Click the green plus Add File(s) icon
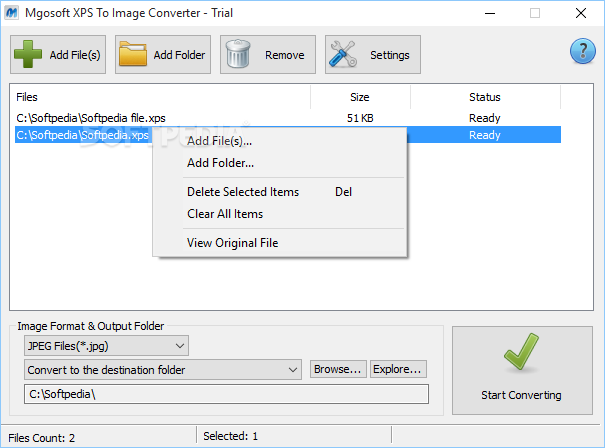Image resolution: width=605 pixels, height=448 pixels. click(x=28, y=54)
